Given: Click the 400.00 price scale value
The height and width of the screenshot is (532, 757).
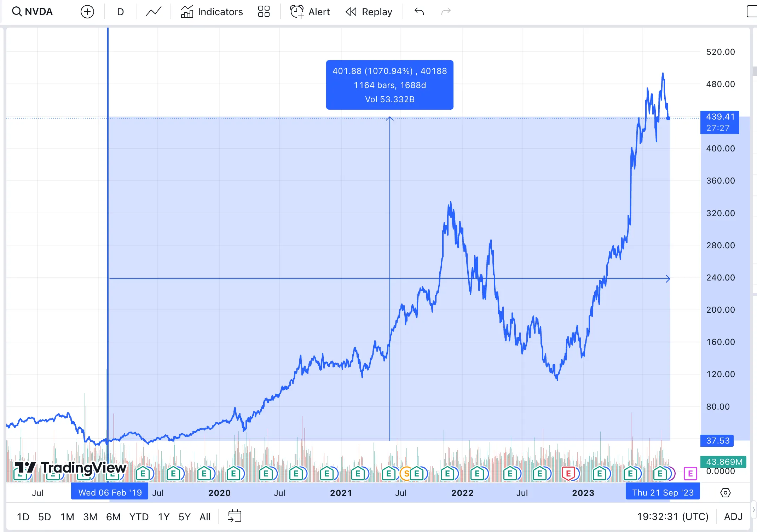Looking at the screenshot, I should pos(720,149).
